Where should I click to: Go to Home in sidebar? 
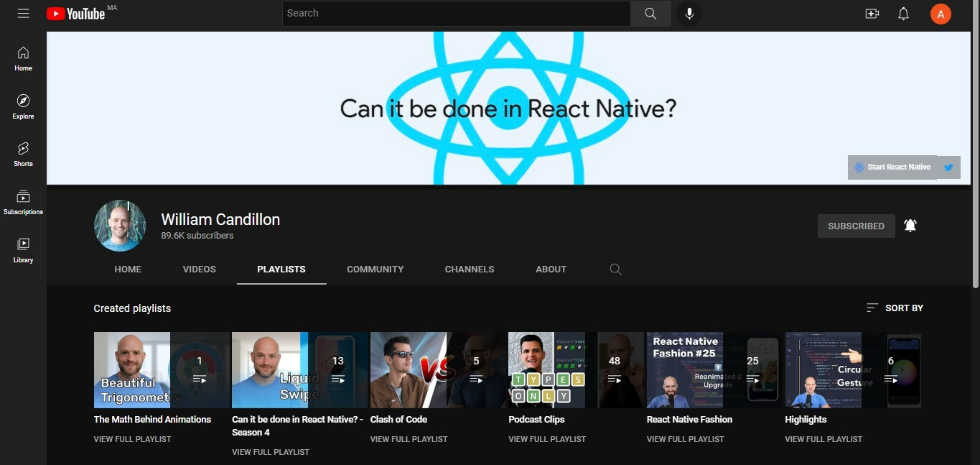(x=23, y=59)
